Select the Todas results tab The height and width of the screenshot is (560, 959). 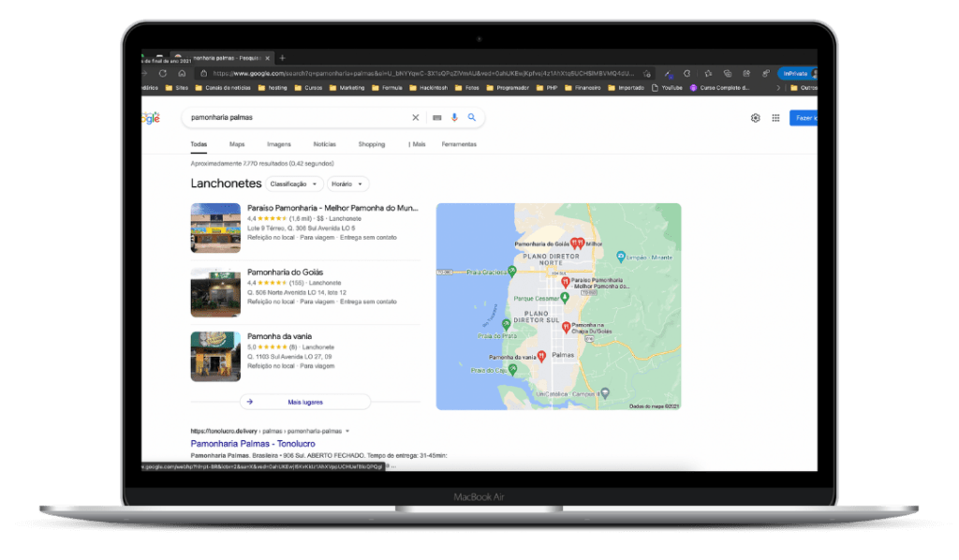[x=199, y=144]
